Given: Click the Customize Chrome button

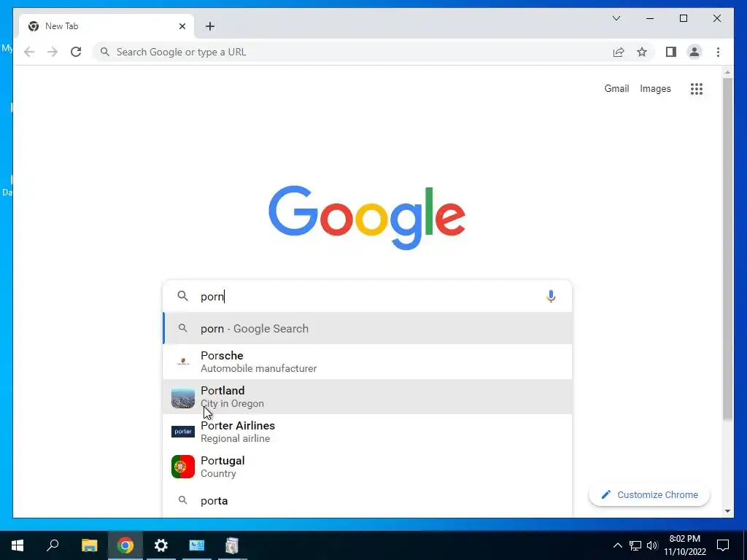Looking at the screenshot, I should pyautogui.click(x=649, y=495).
